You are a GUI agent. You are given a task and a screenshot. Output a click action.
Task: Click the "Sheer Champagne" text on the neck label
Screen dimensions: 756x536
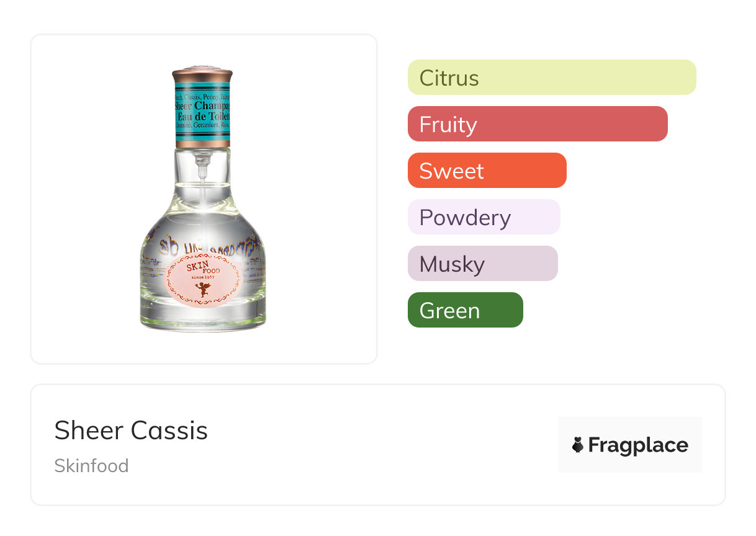pos(202,106)
